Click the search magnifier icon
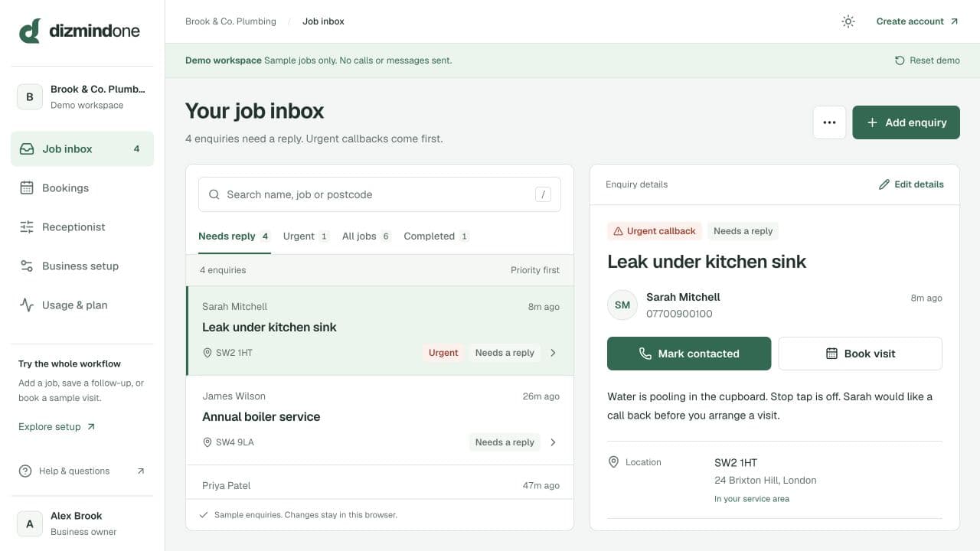Screen dimensions: 980x551 click(x=214, y=194)
